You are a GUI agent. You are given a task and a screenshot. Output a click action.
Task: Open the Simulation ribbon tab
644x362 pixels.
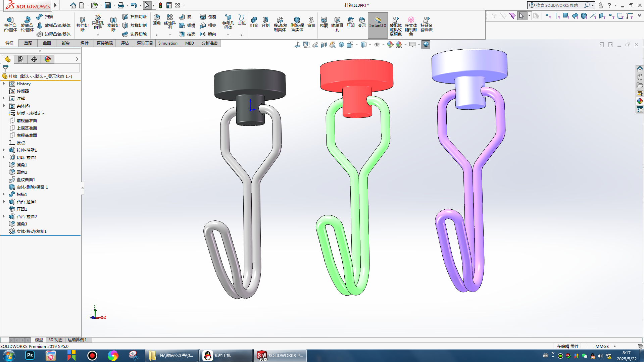(x=168, y=43)
